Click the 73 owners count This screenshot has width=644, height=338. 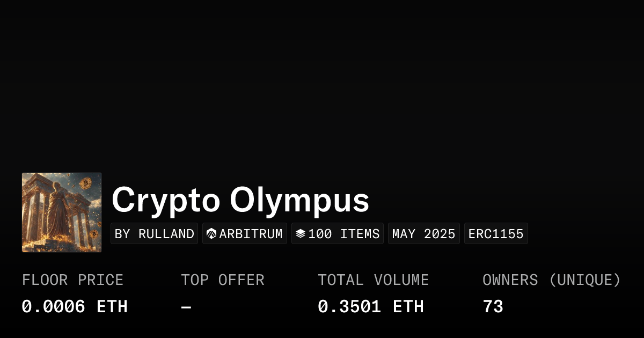pyautogui.click(x=493, y=307)
